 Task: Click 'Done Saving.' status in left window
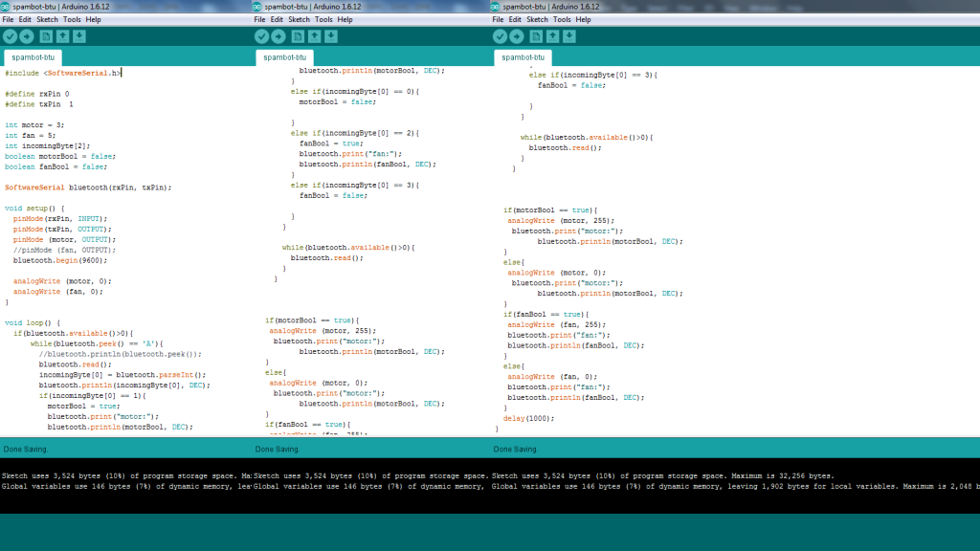click(x=26, y=450)
